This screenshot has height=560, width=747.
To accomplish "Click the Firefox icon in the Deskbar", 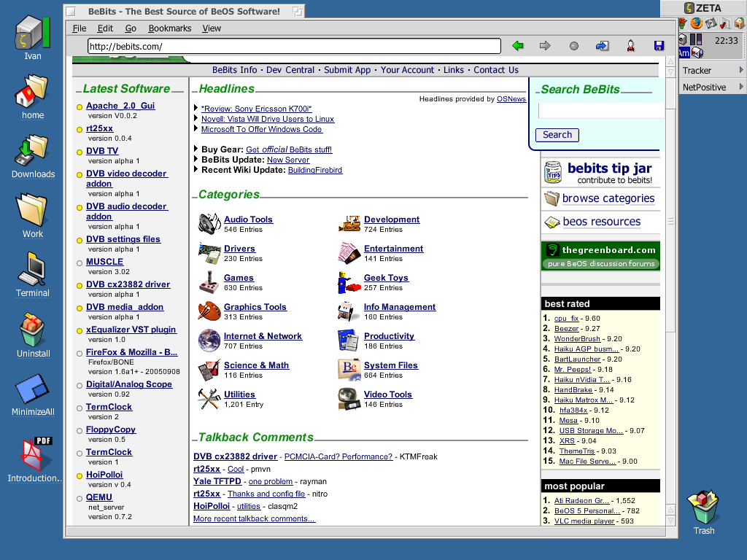I will 697,23.
